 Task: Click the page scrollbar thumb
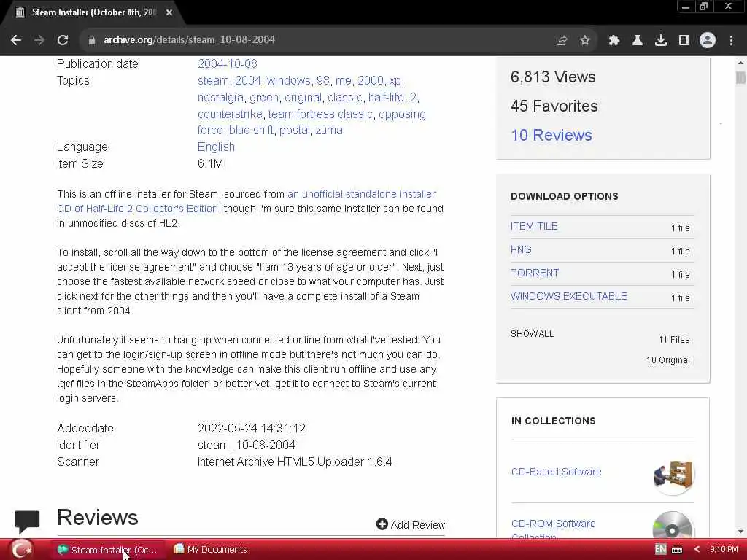point(740,77)
